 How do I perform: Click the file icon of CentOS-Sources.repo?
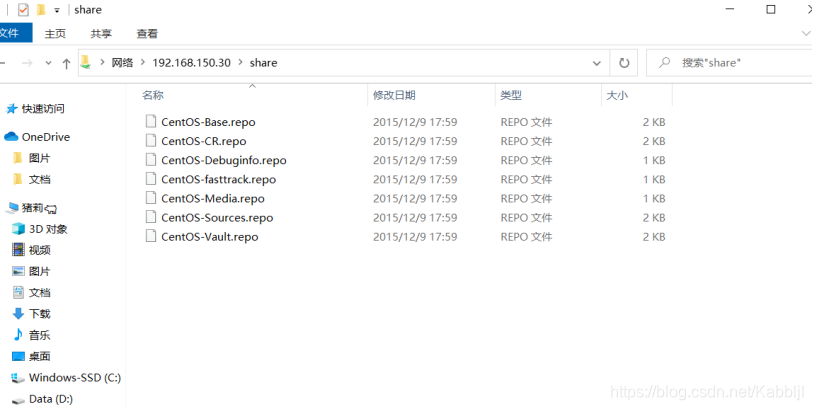(x=150, y=217)
